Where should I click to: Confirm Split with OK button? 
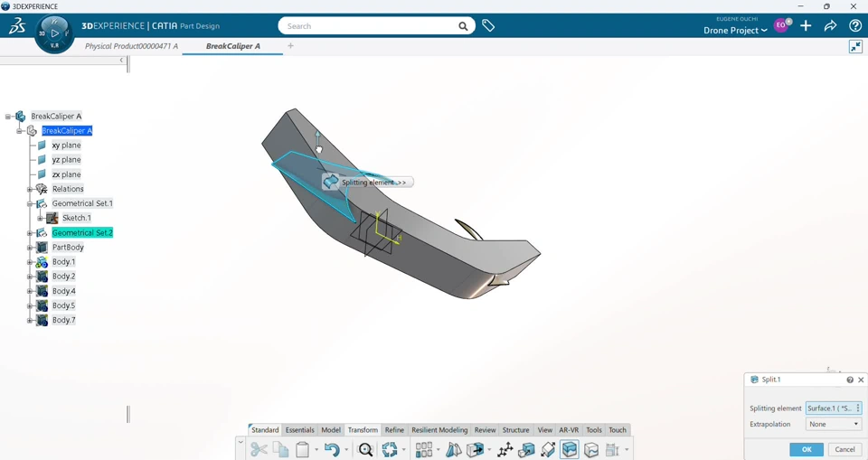[807, 449]
